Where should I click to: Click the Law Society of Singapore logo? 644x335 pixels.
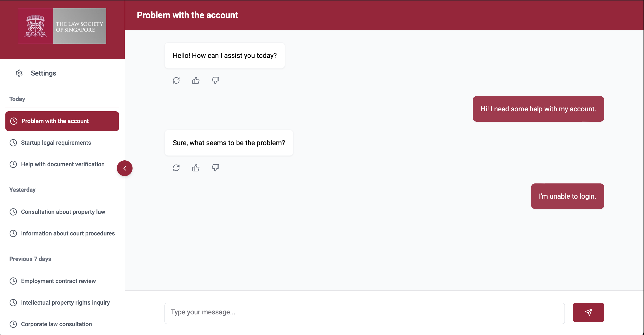point(62,26)
